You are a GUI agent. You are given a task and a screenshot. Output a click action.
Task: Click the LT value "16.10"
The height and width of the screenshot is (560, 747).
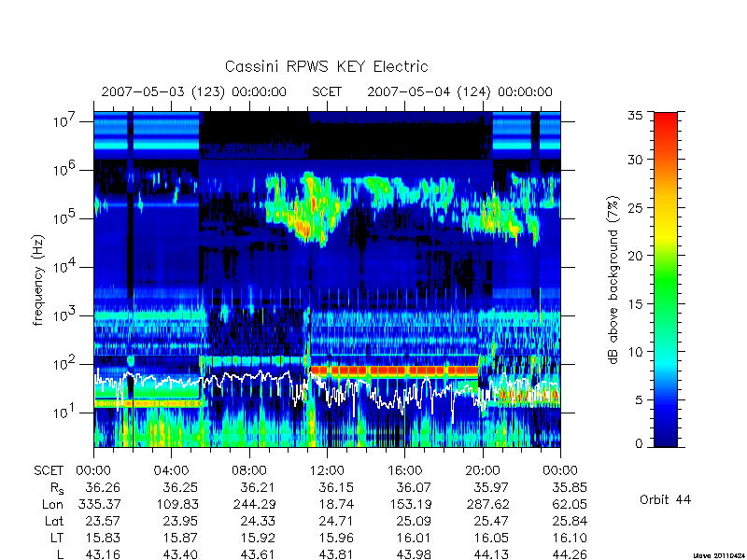coord(570,539)
